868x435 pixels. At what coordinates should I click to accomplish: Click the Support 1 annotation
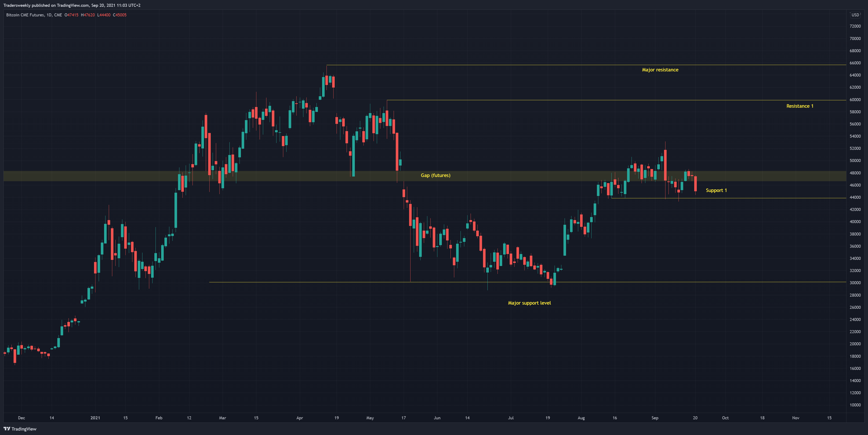point(716,191)
